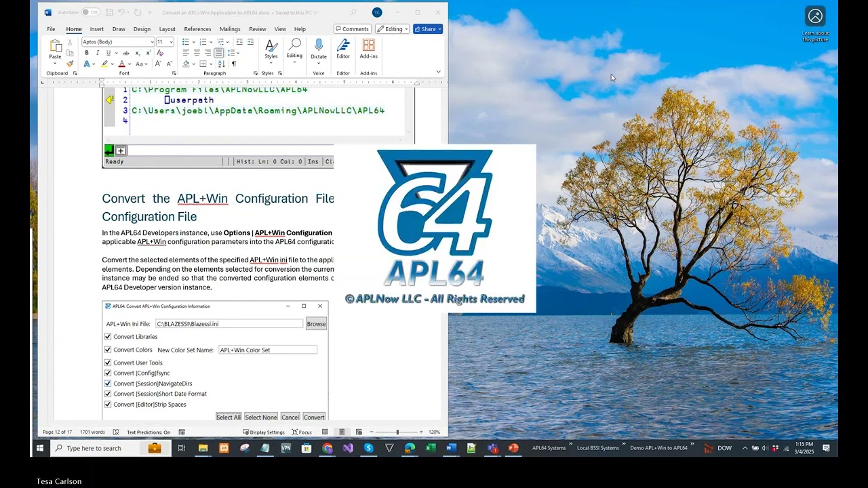
Task: Click the Windows Start button
Action: (40, 448)
